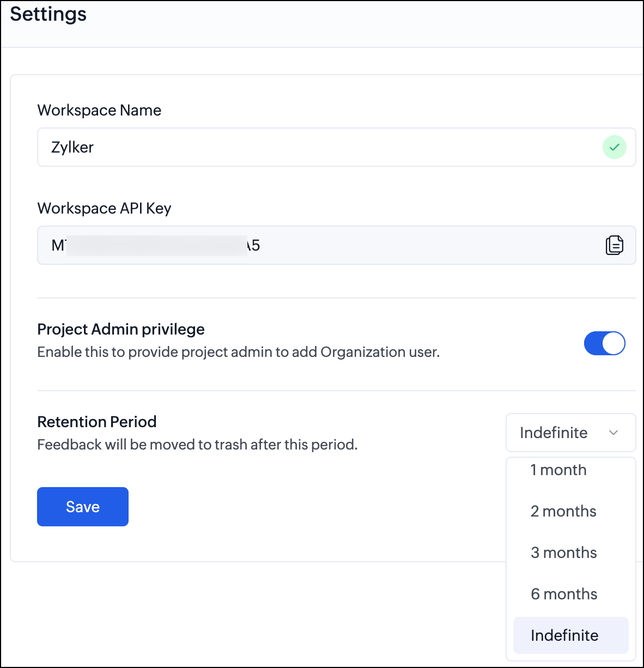Click the feedback trash description text
The image size is (644, 668).
[197, 445]
